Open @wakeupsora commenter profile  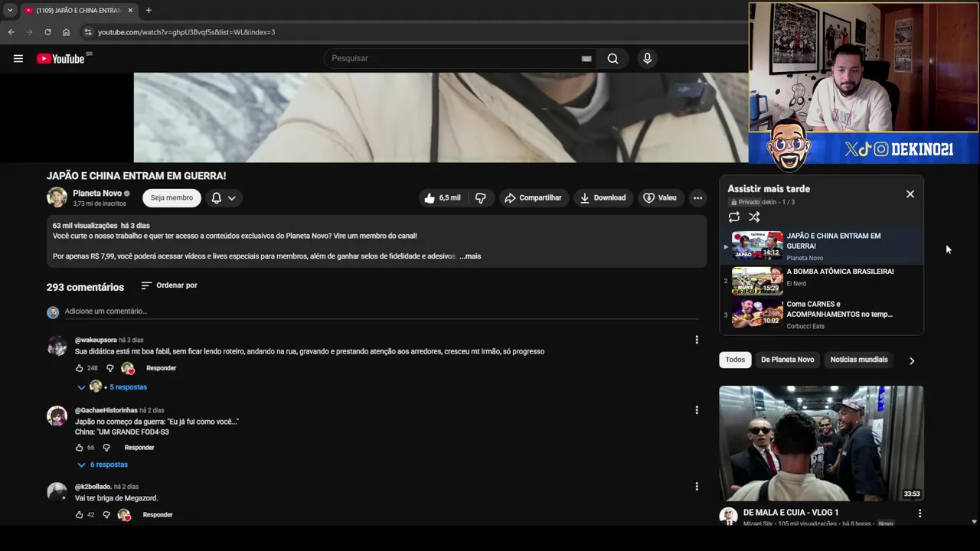click(96, 340)
